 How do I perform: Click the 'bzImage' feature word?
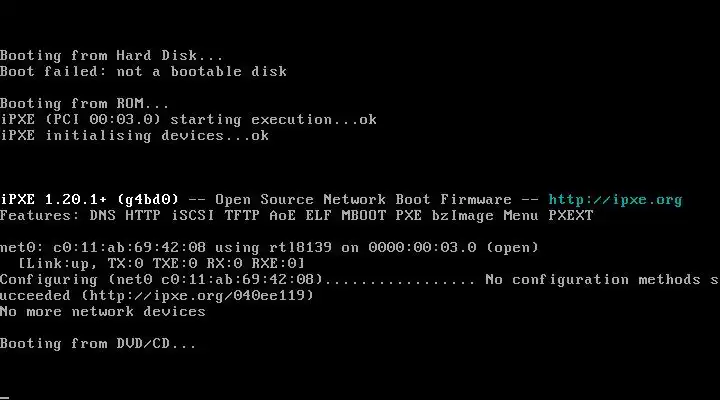point(462,216)
